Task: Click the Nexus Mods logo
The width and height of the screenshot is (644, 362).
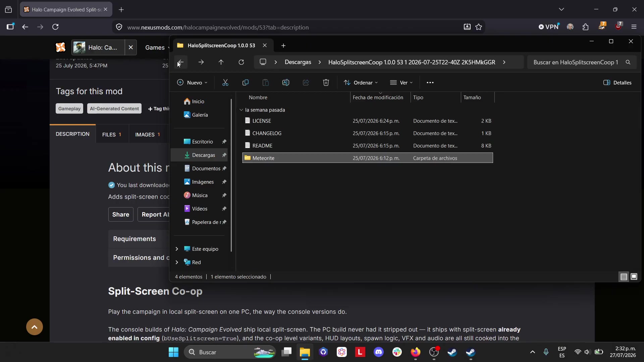Action: pos(61,47)
